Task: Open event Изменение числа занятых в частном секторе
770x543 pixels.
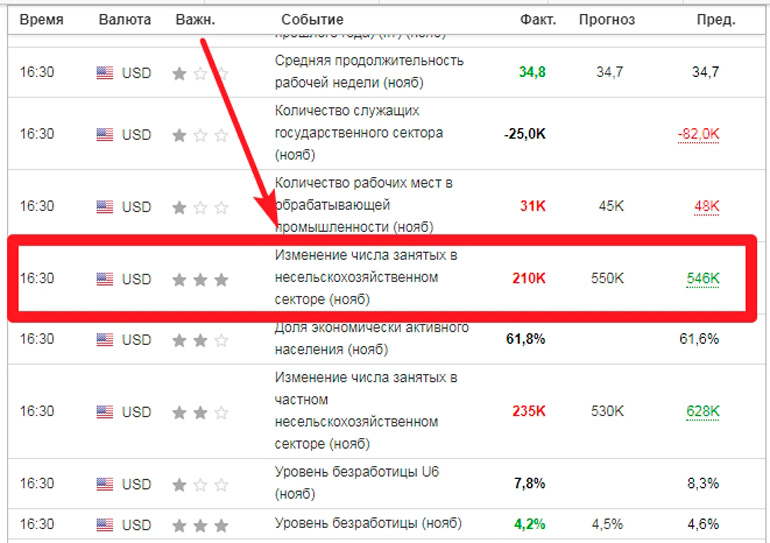Action: [366, 410]
